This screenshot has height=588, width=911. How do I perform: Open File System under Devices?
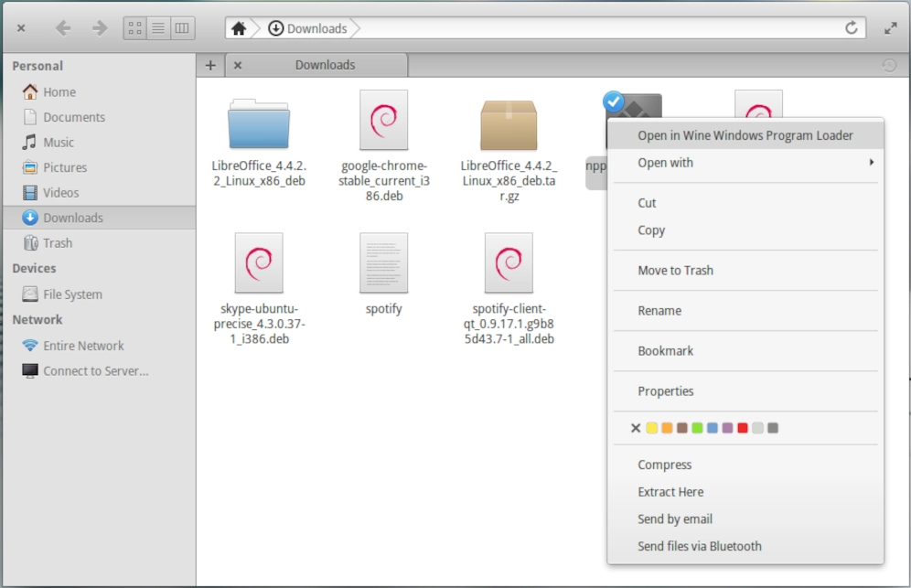tap(99, 294)
